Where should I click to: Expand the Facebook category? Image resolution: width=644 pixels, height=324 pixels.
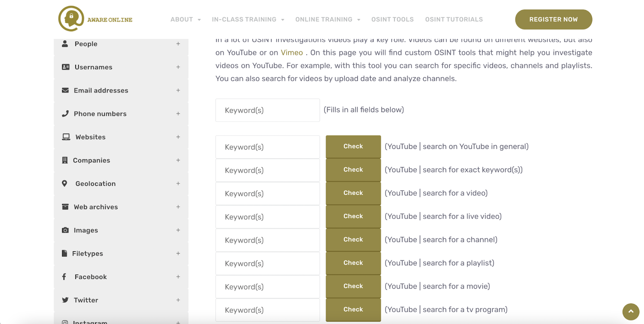point(178,277)
